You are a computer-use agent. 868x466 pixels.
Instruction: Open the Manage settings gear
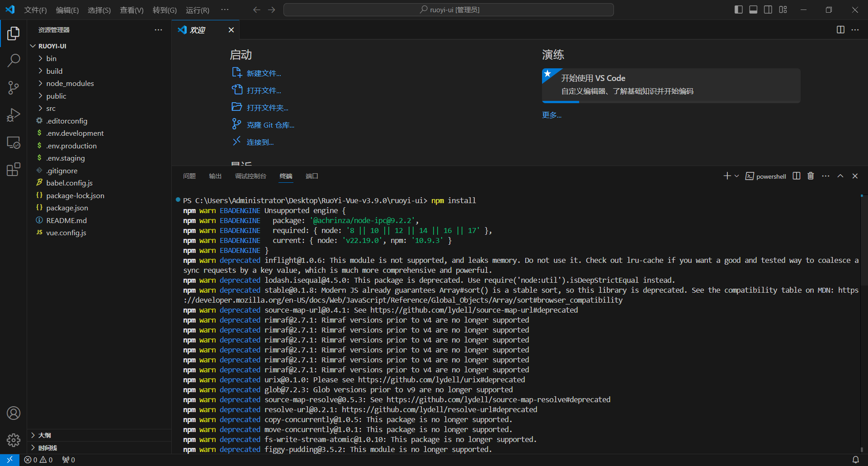(x=14, y=440)
